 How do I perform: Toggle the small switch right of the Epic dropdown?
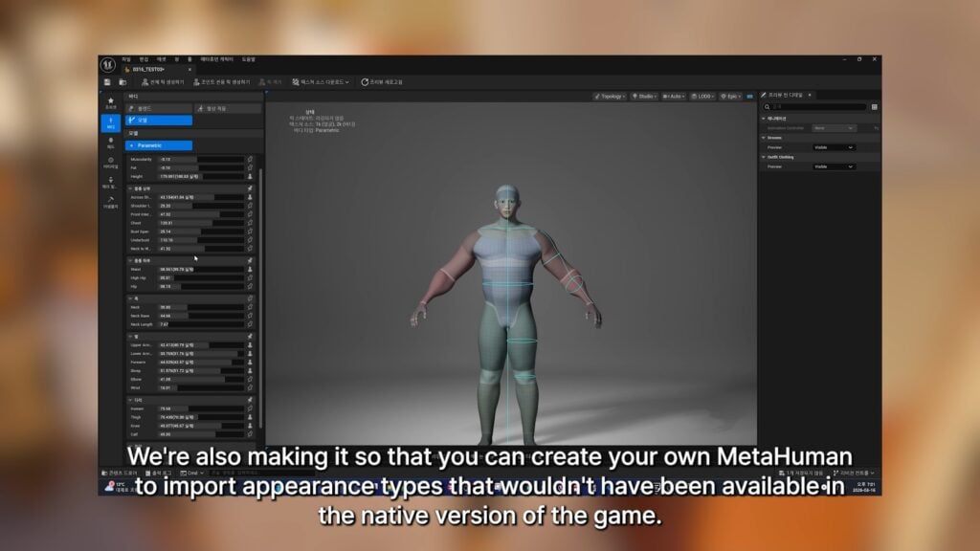749,97
